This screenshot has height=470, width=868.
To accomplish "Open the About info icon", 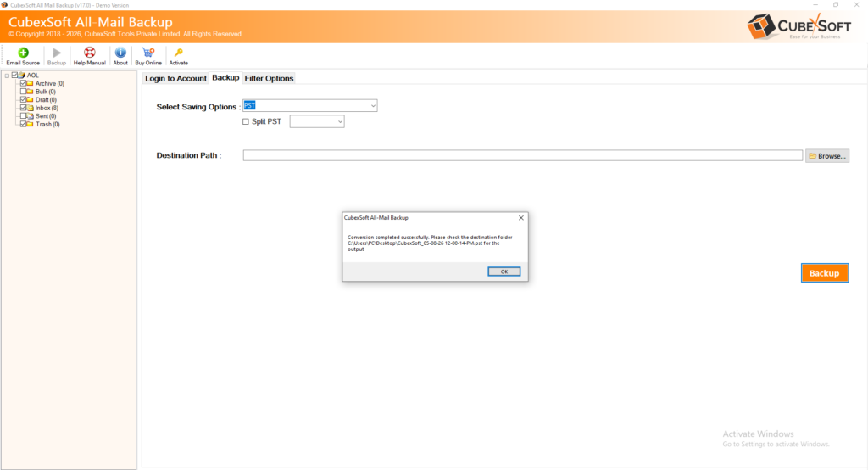I will [120, 53].
